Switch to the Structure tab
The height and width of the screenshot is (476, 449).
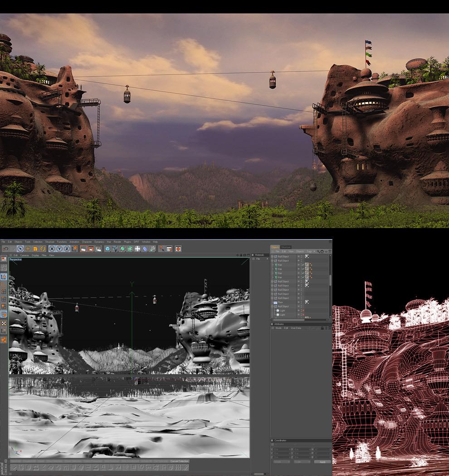pyautogui.click(x=286, y=247)
